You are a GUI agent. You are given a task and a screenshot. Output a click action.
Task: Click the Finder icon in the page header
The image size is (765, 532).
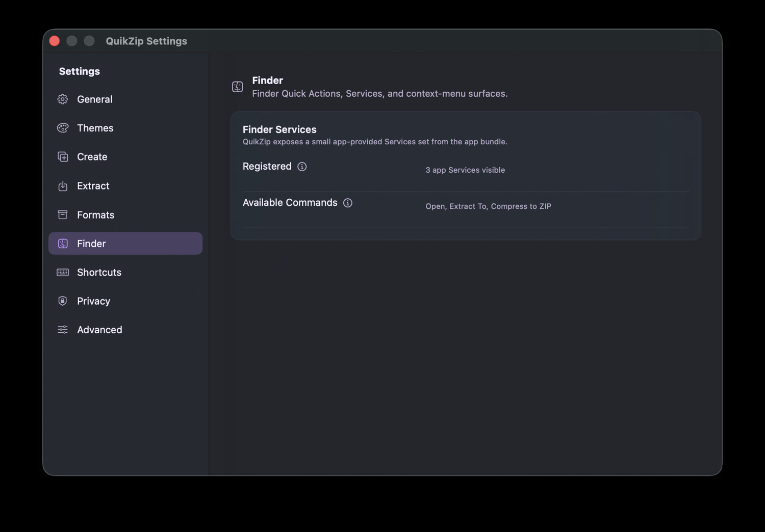pyautogui.click(x=238, y=87)
